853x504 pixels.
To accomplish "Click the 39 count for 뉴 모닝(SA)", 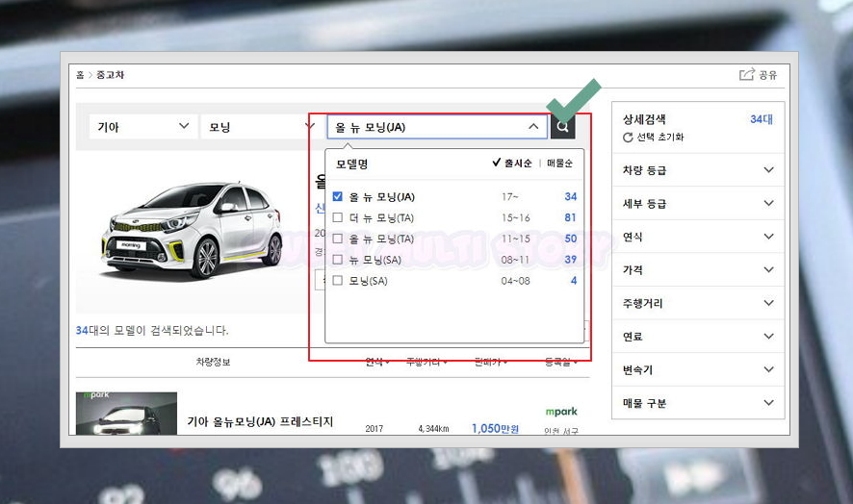I will [x=570, y=260].
